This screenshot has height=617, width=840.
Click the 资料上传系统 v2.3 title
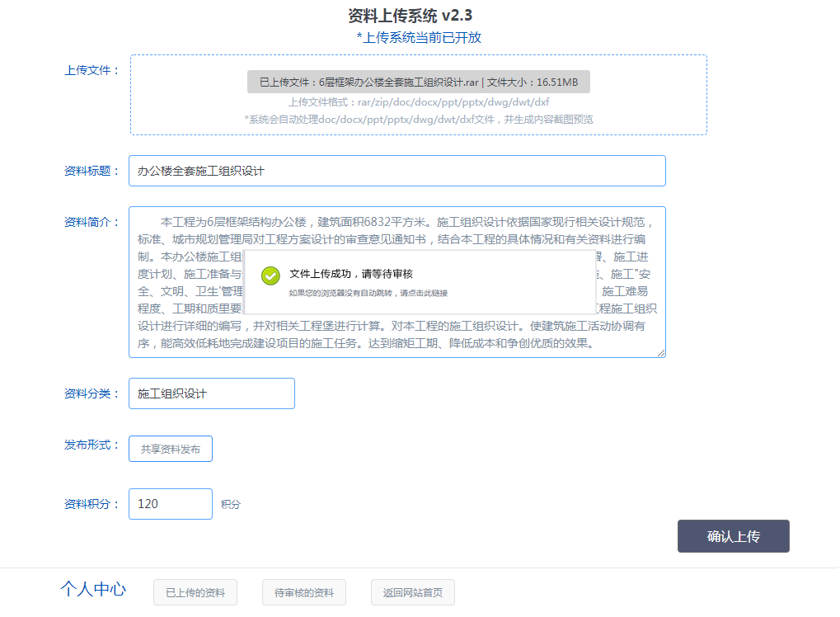(x=411, y=16)
